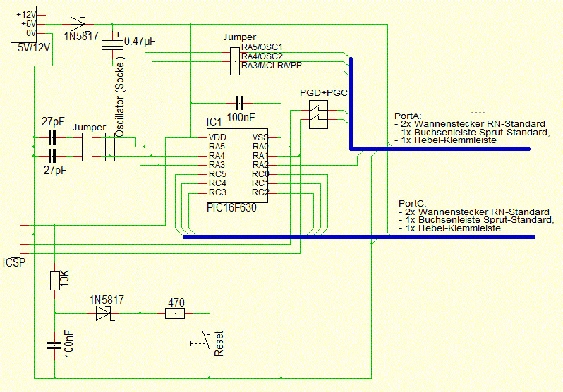Click the PortA text label
Viewport: 563px width, 392px height.
tap(408, 114)
